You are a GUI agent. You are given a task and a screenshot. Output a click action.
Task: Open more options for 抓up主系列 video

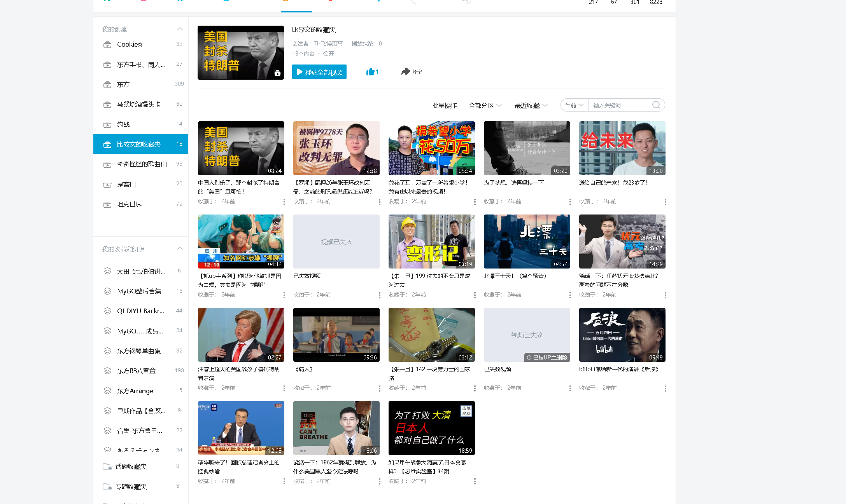point(284,295)
